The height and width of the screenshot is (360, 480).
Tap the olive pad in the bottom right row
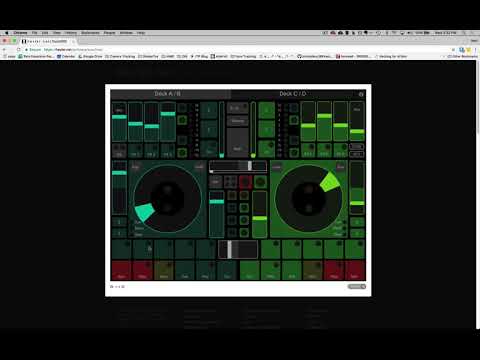(x=312, y=270)
